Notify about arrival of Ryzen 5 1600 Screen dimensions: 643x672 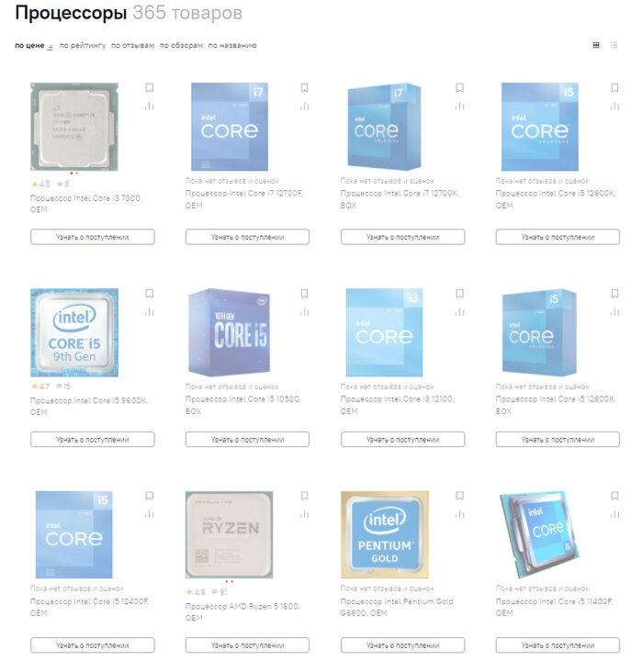point(247,645)
